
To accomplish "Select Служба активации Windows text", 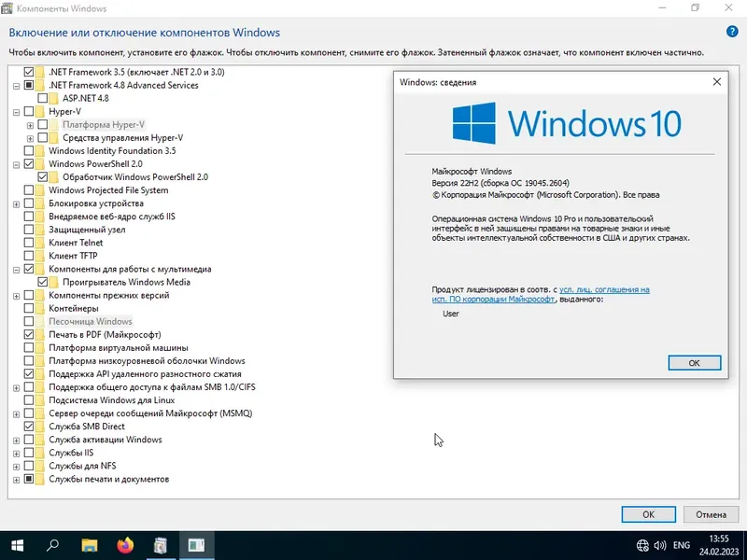I will tap(106, 440).
